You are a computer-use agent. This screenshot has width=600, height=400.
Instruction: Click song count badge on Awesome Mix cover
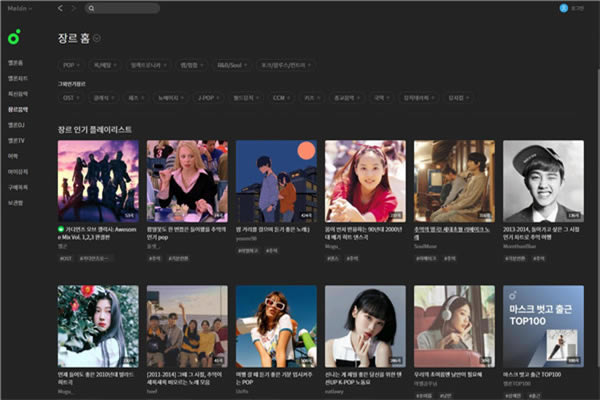tap(129, 215)
